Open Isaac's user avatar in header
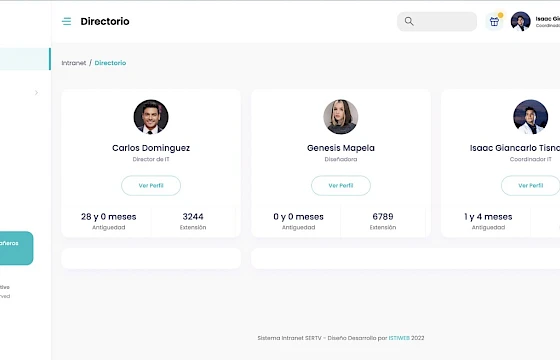 point(520,21)
